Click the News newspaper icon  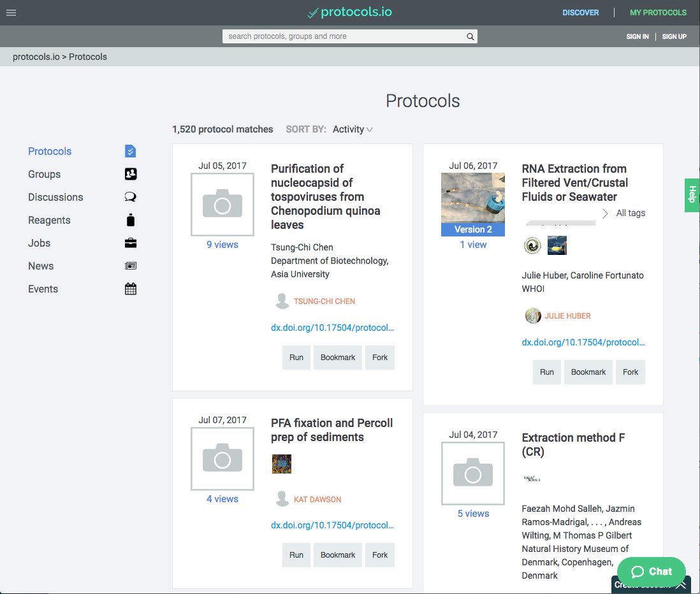[130, 266]
